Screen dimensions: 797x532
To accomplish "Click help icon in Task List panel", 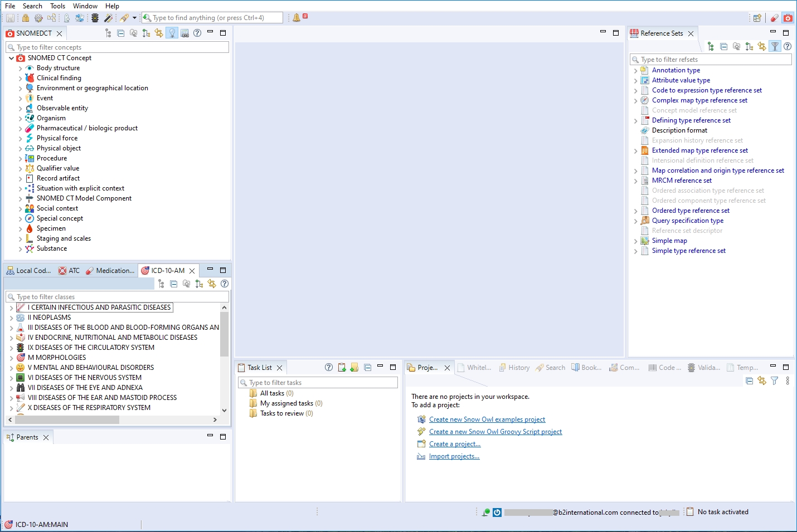I will tap(329, 368).
